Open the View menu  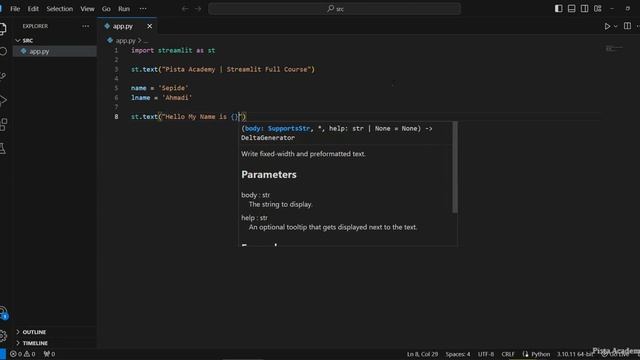[87, 9]
